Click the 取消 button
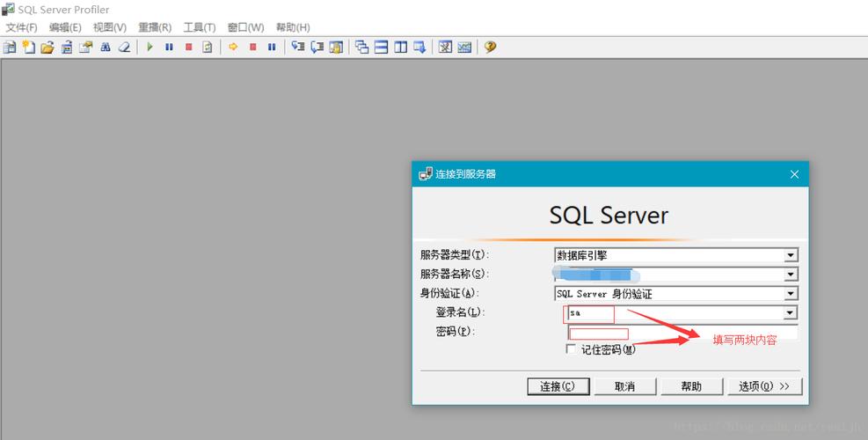 [x=625, y=386]
